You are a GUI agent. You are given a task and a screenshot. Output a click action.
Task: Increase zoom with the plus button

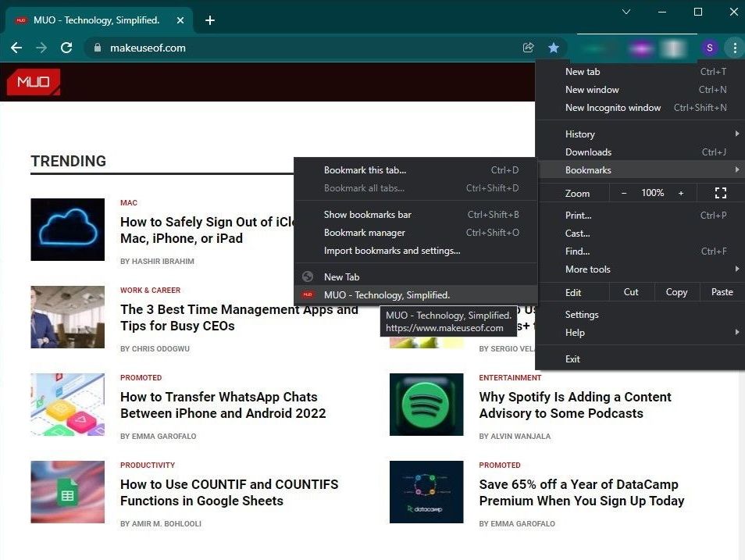pyautogui.click(x=681, y=193)
